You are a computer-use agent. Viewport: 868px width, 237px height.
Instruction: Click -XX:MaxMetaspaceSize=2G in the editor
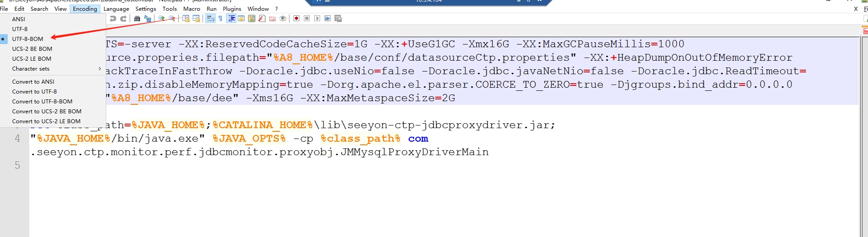(x=378, y=98)
